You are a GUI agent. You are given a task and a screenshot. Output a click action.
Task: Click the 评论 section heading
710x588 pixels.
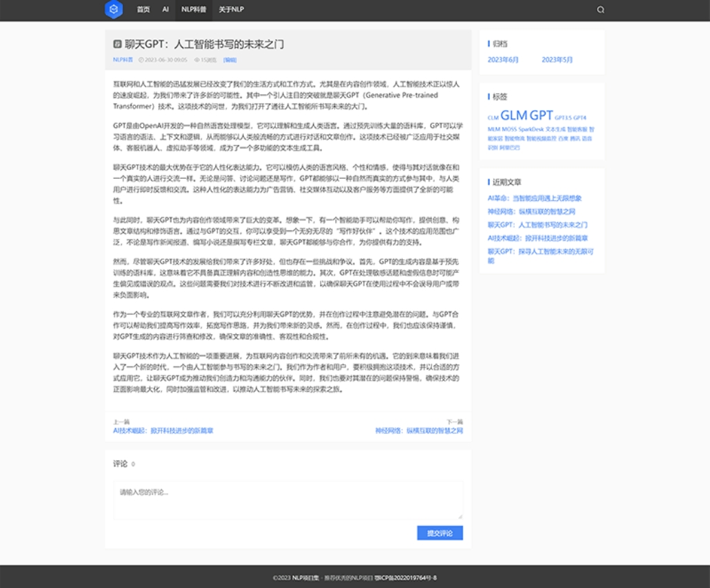(120, 464)
